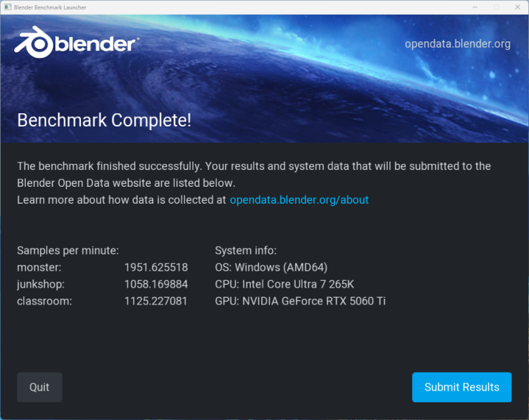The image size is (529, 420).
Task: Click the GPU: NVIDIA GeForce RTX 5060 Ti line
Action: 300,301
